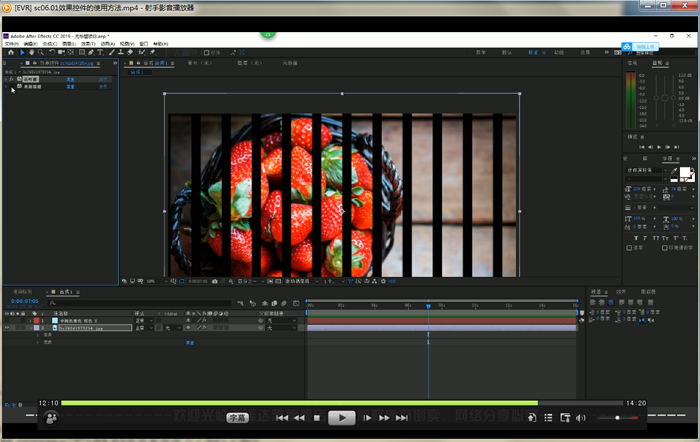The height and width of the screenshot is (442, 700).
Task: Switch to the Audio panel tab
Action: click(x=657, y=63)
